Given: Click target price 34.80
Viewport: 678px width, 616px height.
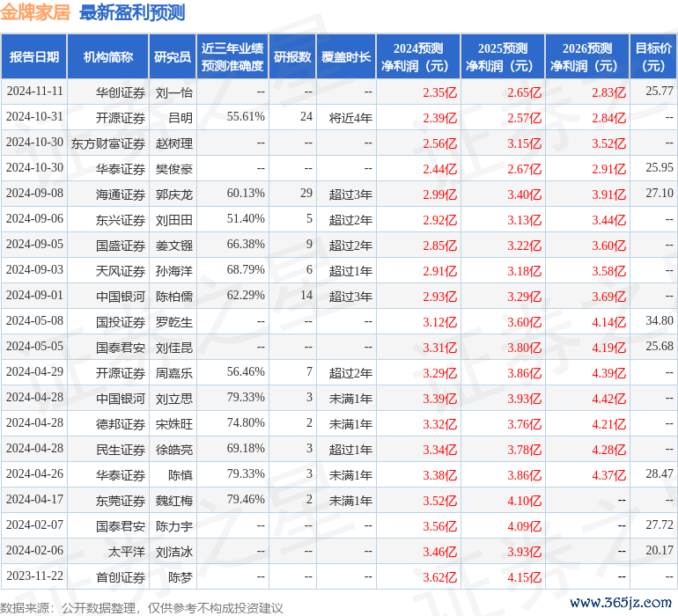Looking at the screenshot, I should (660, 320).
